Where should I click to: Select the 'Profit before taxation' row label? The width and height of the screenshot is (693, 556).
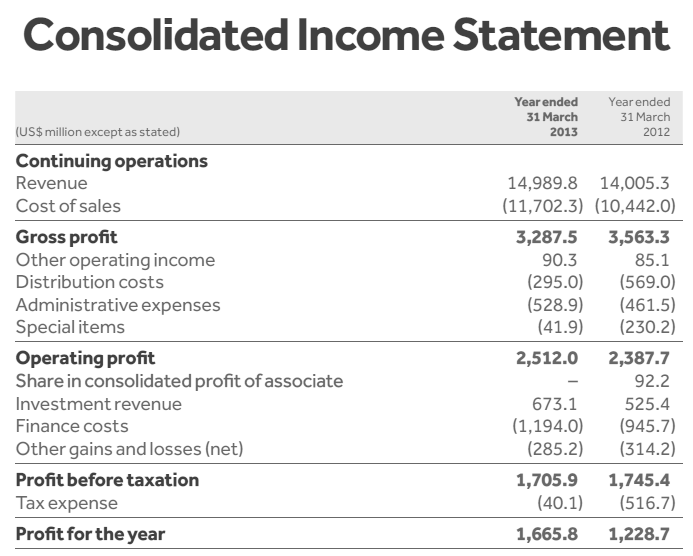(107, 480)
